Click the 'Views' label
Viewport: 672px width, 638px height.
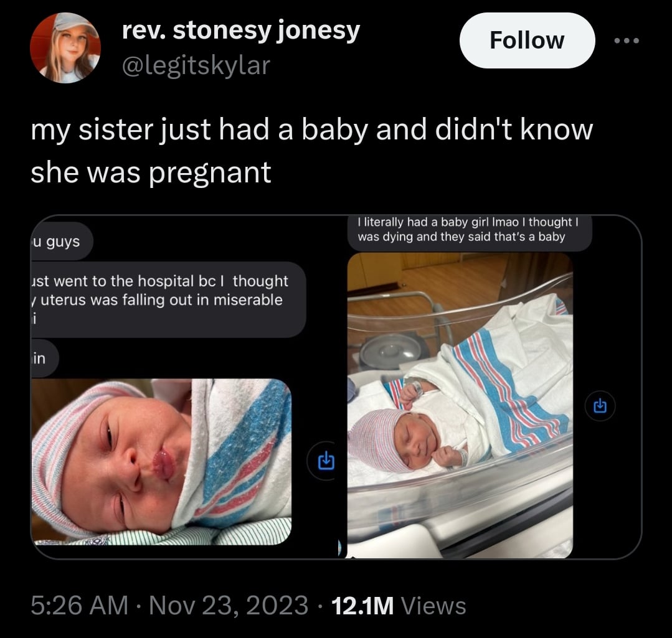(x=433, y=606)
